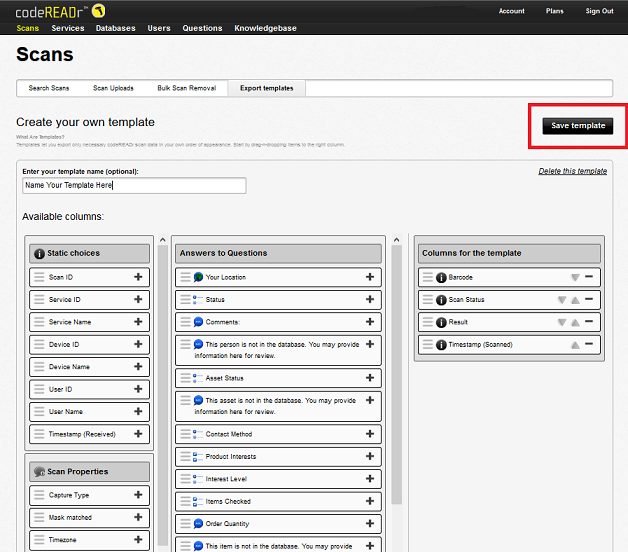628x552 pixels.
Task: Switch to Bulk Scan Removal tab
Action: pos(187,88)
